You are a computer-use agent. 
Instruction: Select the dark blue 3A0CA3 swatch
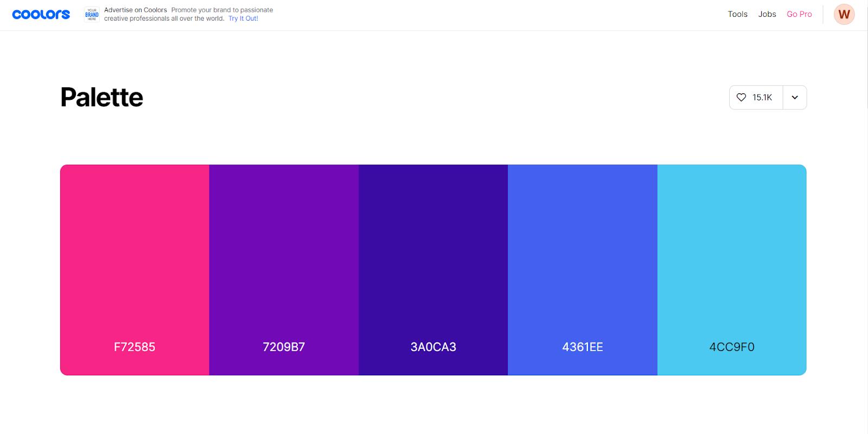point(433,270)
